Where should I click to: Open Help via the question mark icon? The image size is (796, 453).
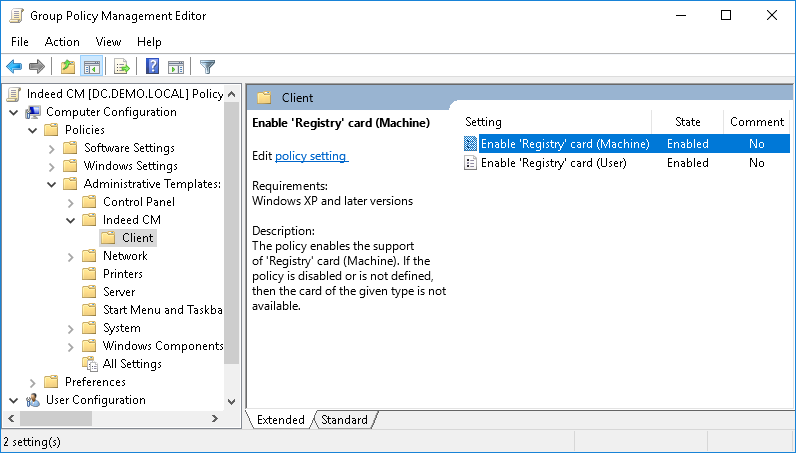click(152, 67)
